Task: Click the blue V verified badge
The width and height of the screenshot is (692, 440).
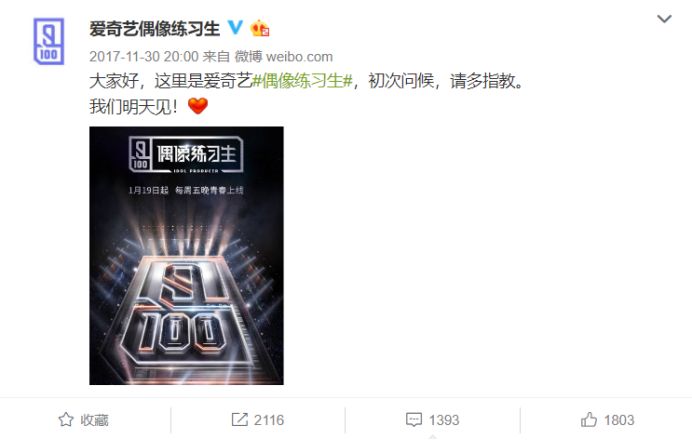Action: pos(235,28)
